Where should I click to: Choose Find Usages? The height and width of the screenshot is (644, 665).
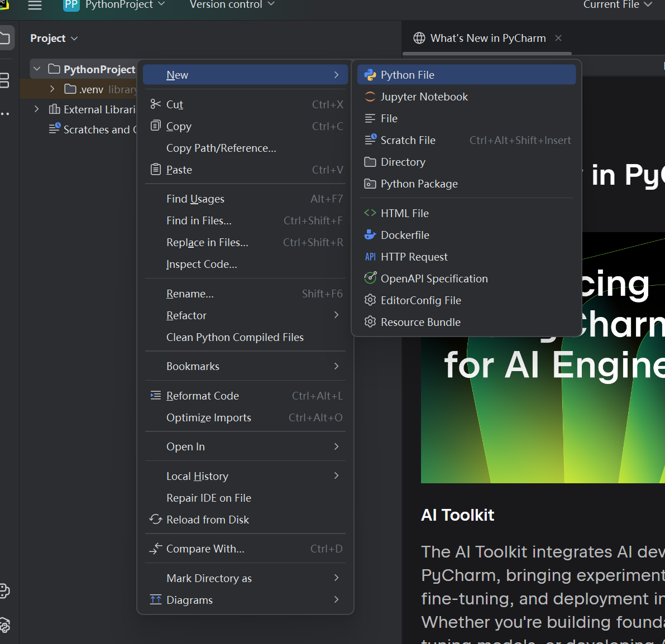(245, 199)
